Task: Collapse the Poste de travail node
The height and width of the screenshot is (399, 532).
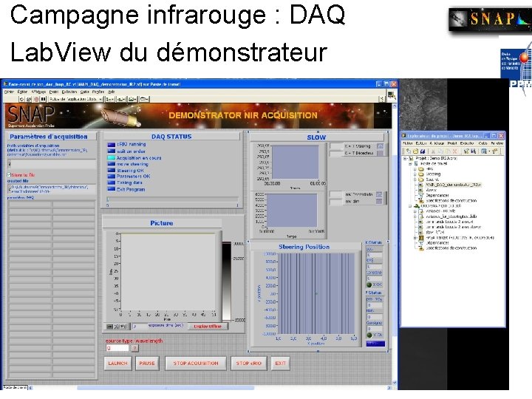Action: (410, 163)
